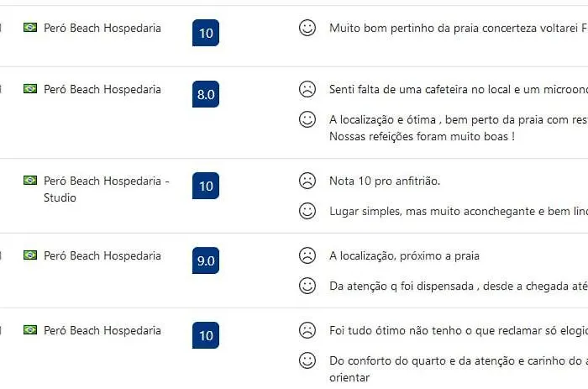Click the 9.0 score badge

click(x=206, y=260)
